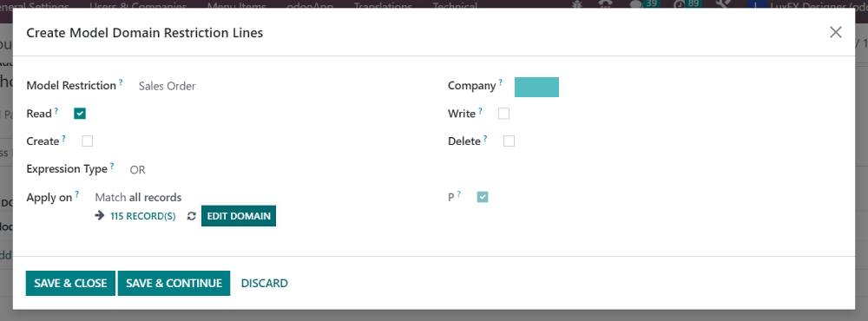Open the Expression Type OR selector
This screenshot has width=868, height=321.
138,170
